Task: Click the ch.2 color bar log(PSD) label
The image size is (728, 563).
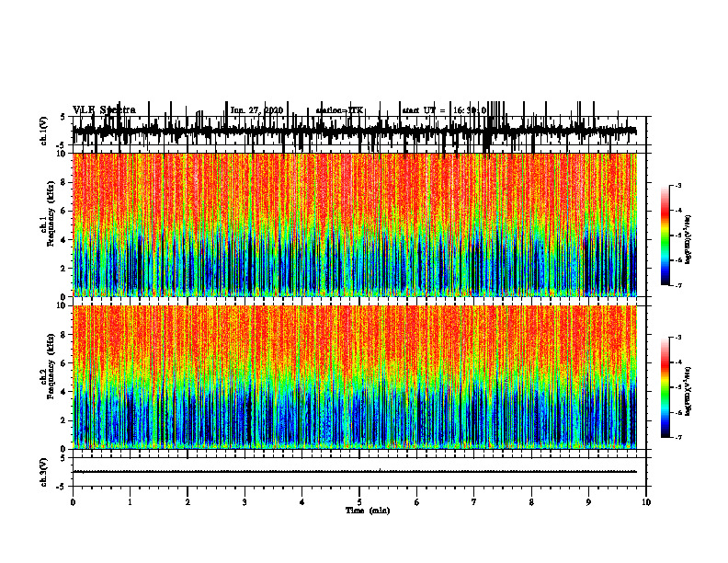Action: click(688, 391)
